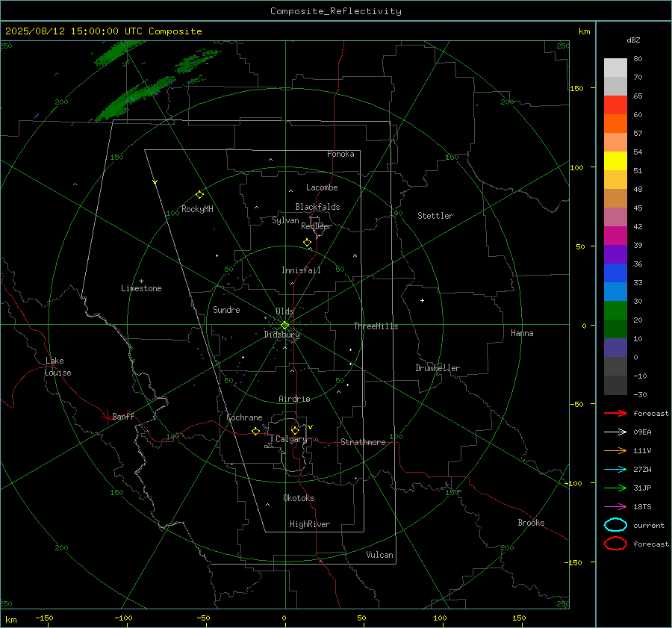Click the magenta 18TS arrow in legend
The height and width of the screenshot is (628, 672).
point(615,507)
